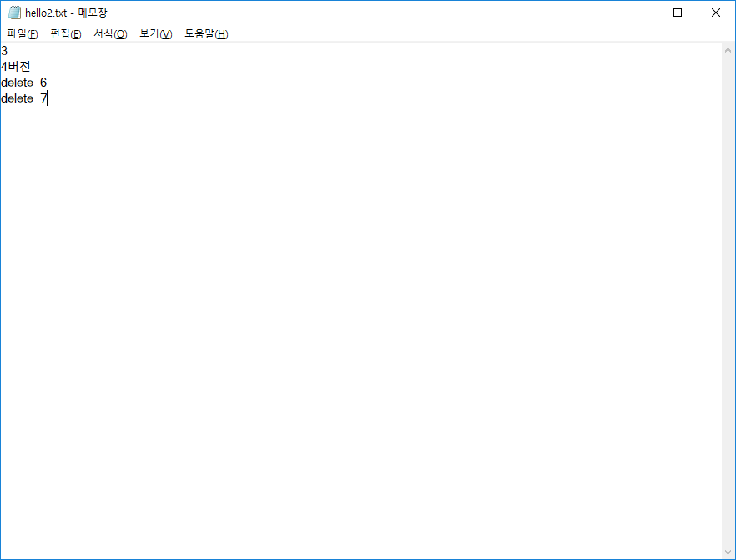
Task: Maximize the hello2.txt Notepad window
Action: click(678, 13)
